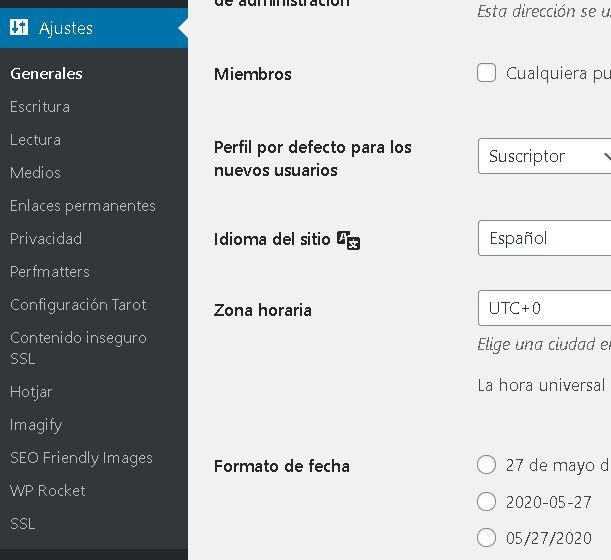Screen dimensions: 611x560
Task: Click the Ajustes settings slider icon
Action: pos(19,28)
